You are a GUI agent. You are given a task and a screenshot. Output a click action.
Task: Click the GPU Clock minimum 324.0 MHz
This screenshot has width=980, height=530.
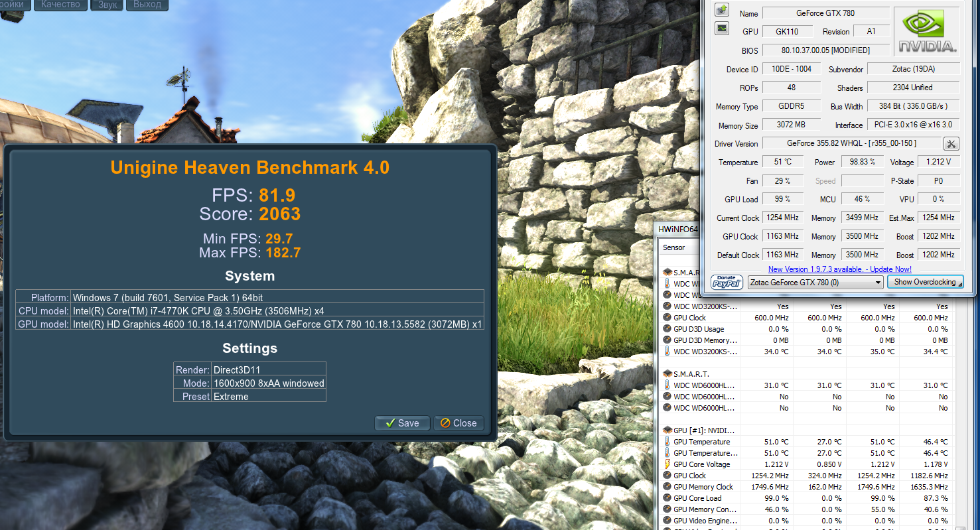825,476
